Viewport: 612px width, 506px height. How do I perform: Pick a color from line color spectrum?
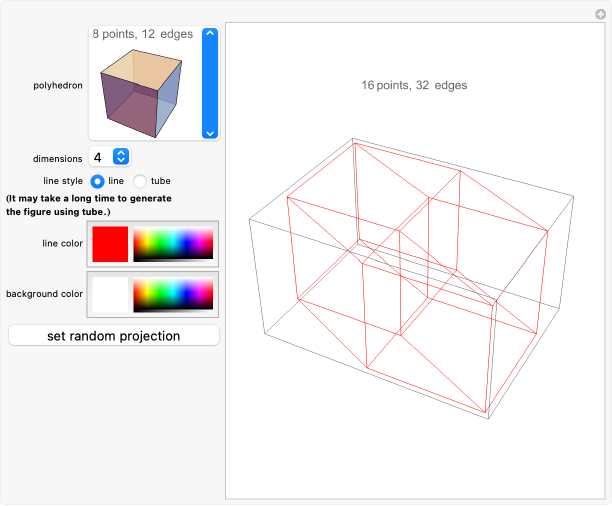pyautogui.click(x=173, y=244)
